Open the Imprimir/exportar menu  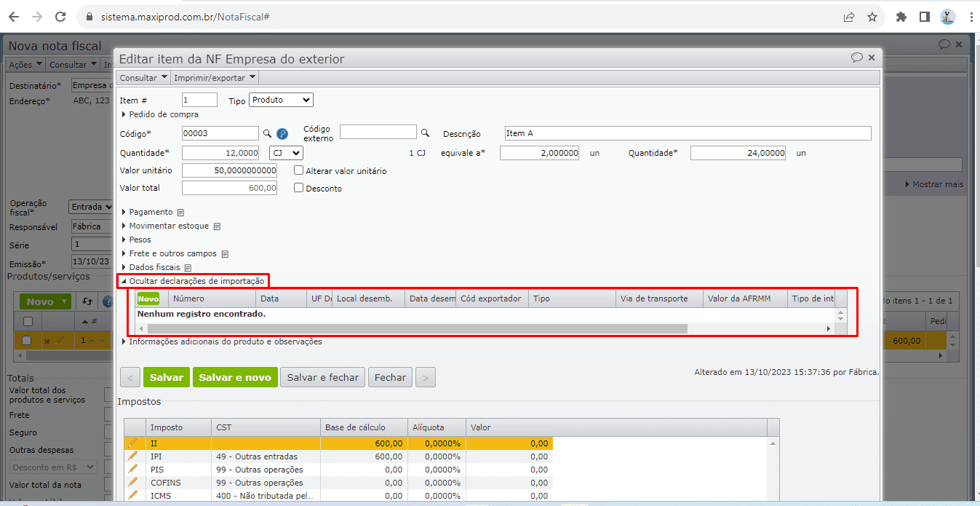click(215, 77)
